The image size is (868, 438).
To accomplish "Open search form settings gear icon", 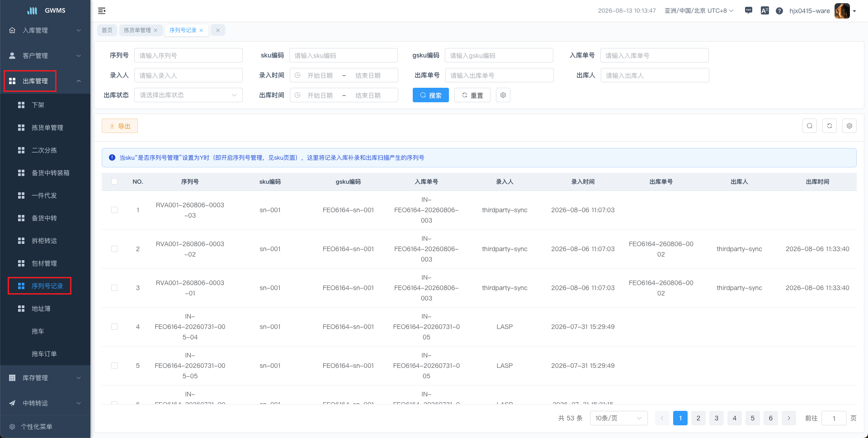I will [503, 95].
